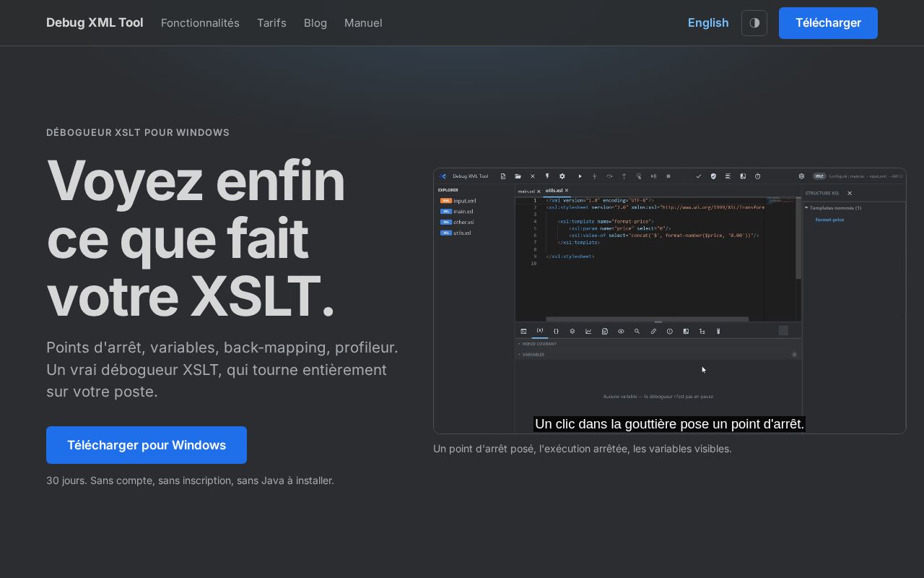
Task: Click Télécharger pour Windows button
Action: point(147,445)
